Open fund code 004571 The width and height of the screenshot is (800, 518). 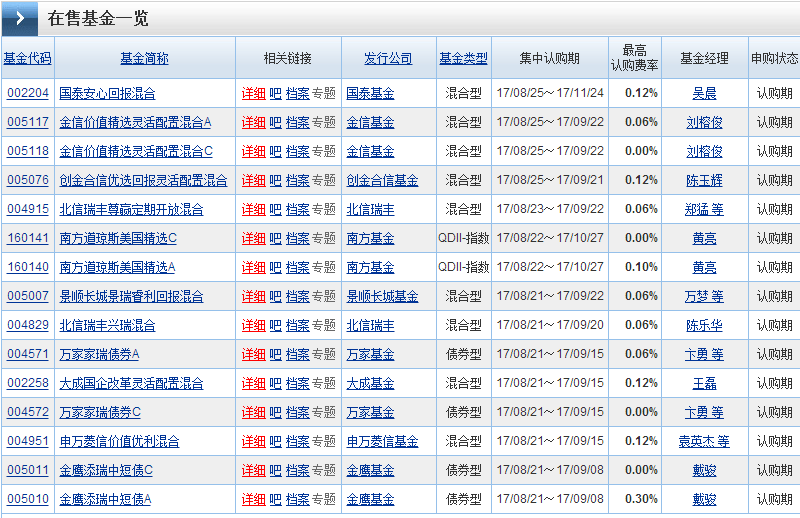click(28, 354)
